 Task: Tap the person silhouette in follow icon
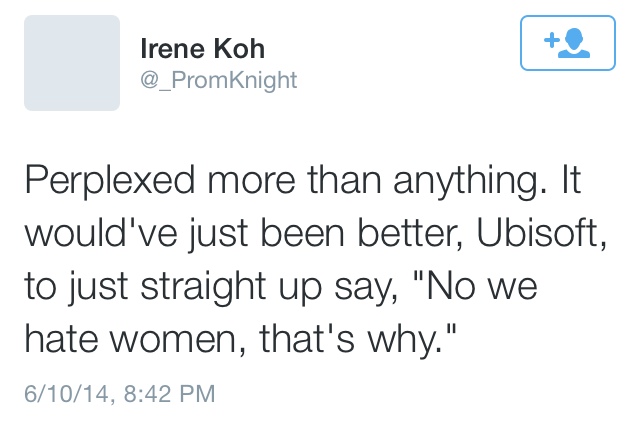pyautogui.click(x=574, y=44)
